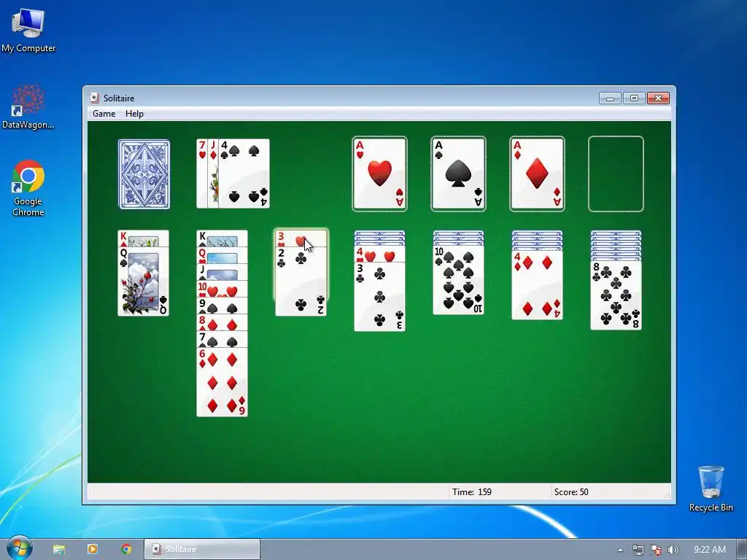Select the 8 of diamonds in second column

pyautogui.click(x=222, y=322)
